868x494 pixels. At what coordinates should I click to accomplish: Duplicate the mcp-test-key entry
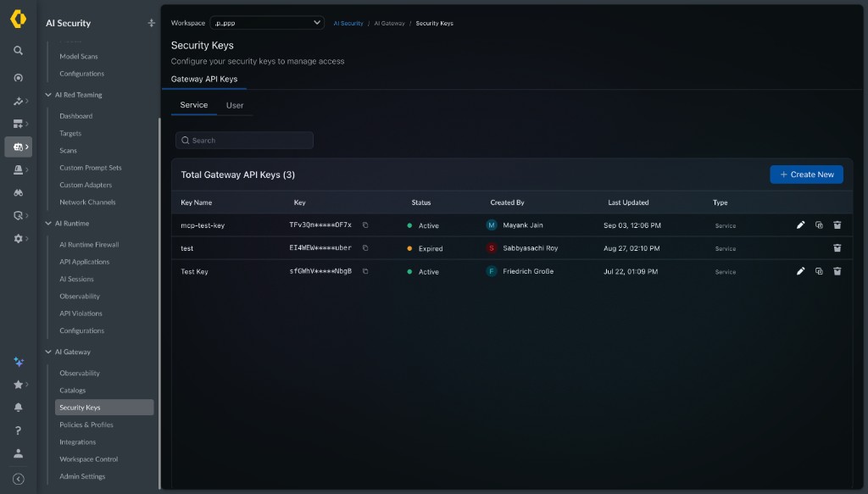tap(819, 225)
